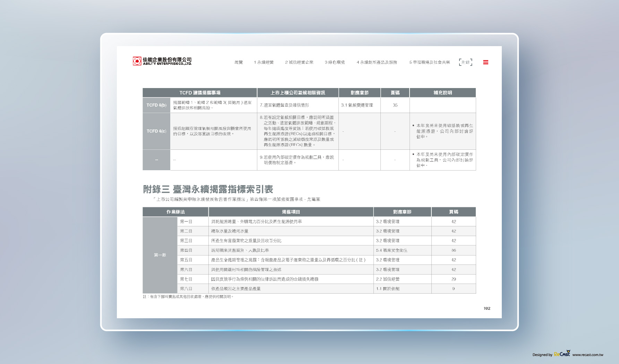Select the 第一目 row label
Screen dimensions: 619x364
click(x=193, y=222)
